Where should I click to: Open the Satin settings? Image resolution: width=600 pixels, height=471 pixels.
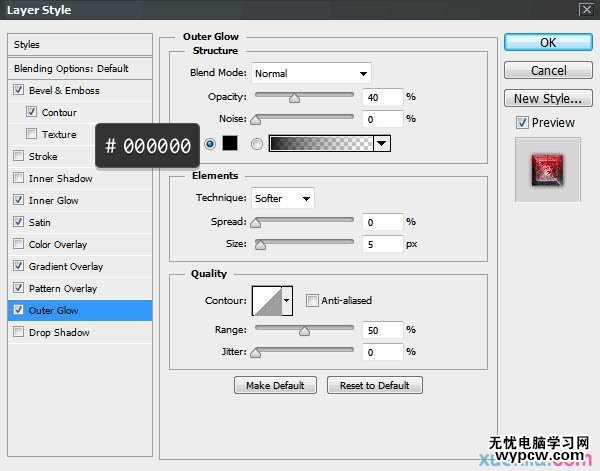point(39,222)
